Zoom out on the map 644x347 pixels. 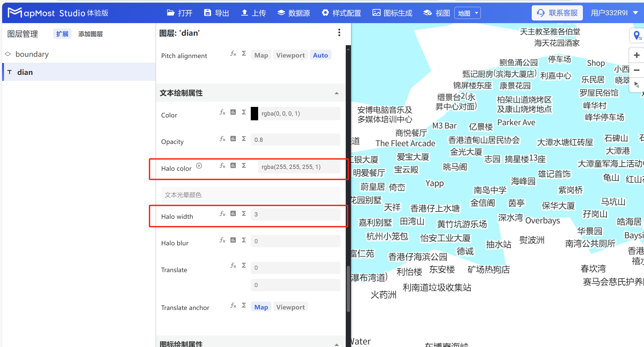point(637,70)
